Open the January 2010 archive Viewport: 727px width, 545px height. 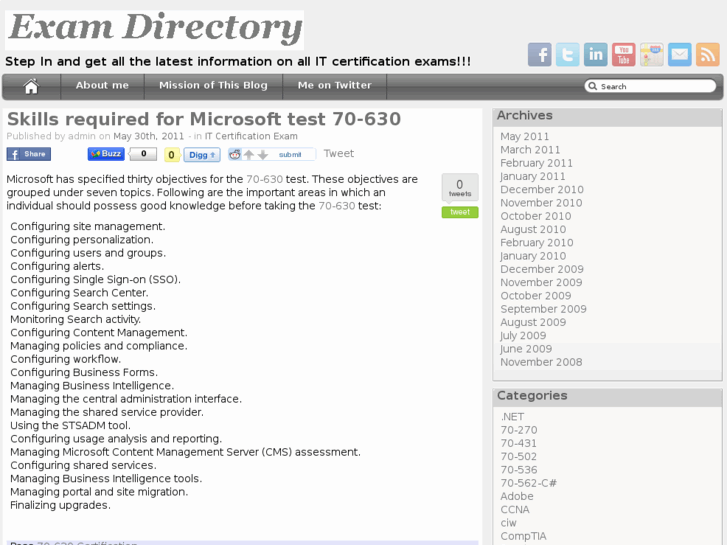pyautogui.click(x=533, y=256)
